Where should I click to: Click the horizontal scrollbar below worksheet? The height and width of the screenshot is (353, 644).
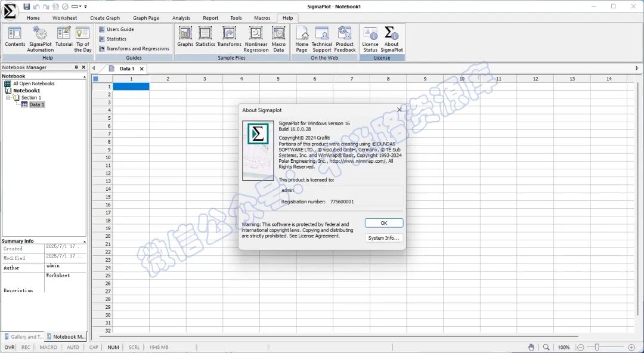tap(339, 336)
